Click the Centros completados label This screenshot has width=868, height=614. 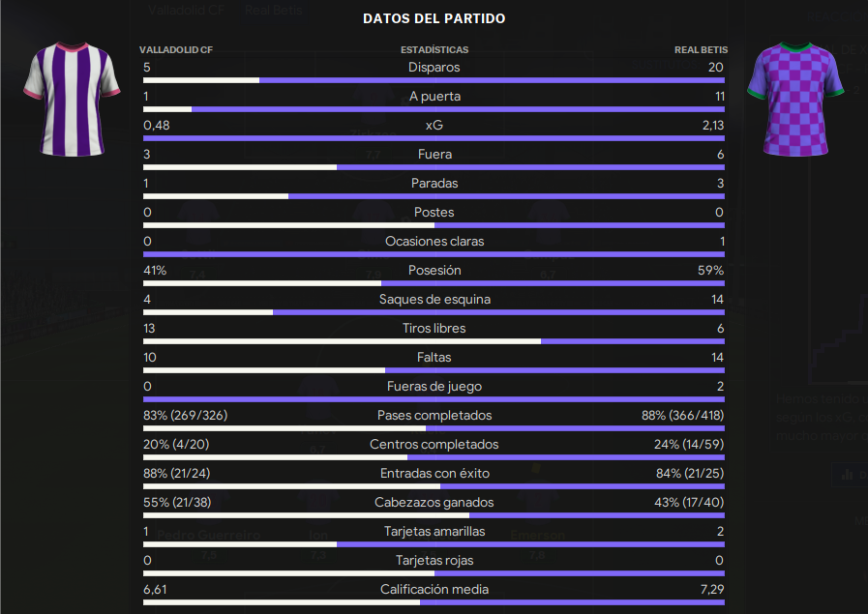coord(434,444)
